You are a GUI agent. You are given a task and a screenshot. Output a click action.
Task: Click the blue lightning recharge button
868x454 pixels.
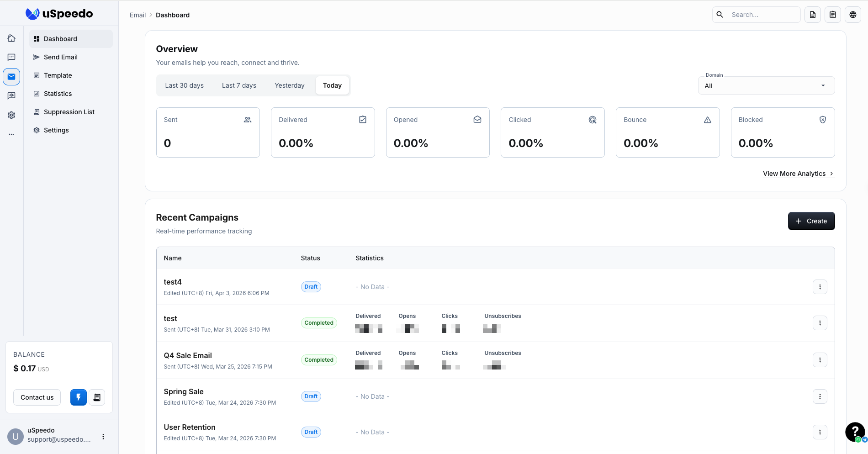[79, 397]
